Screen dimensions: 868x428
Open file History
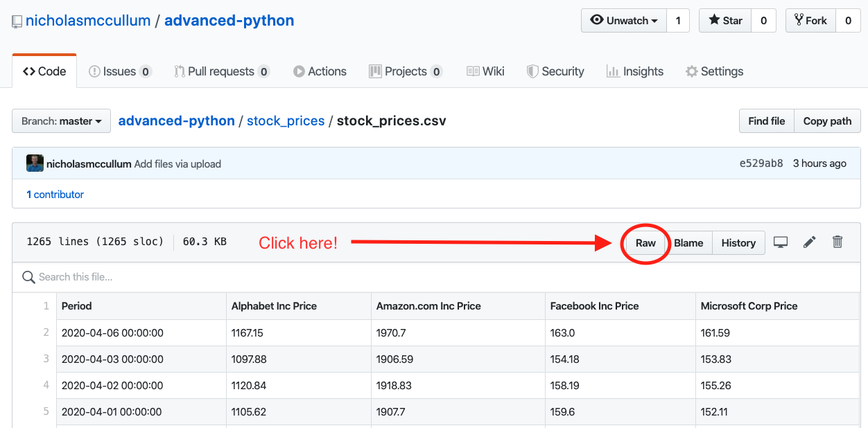click(738, 243)
